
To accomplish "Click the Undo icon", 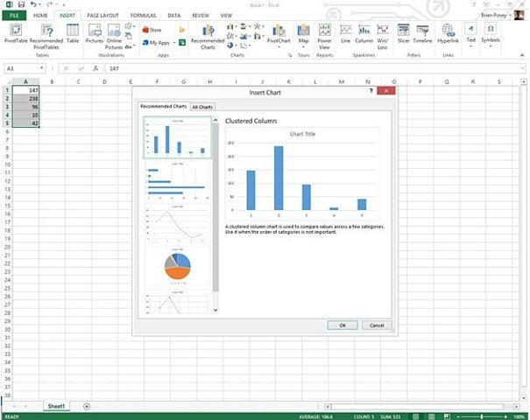I will click(33, 4).
